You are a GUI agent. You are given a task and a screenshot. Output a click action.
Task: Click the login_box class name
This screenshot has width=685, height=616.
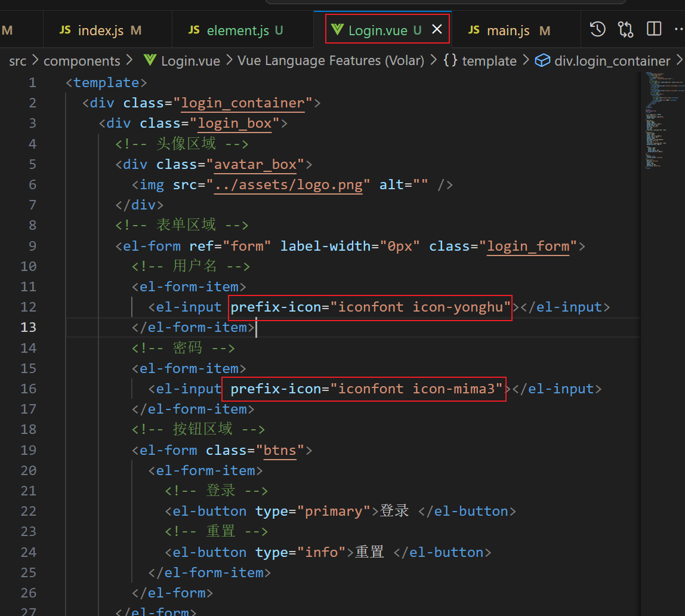pyautogui.click(x=234, y=124)
